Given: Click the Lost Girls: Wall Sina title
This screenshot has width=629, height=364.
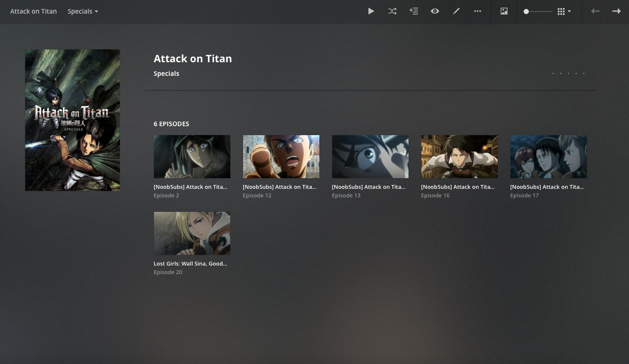Looking at the screenshot, I should coord(191,263).
